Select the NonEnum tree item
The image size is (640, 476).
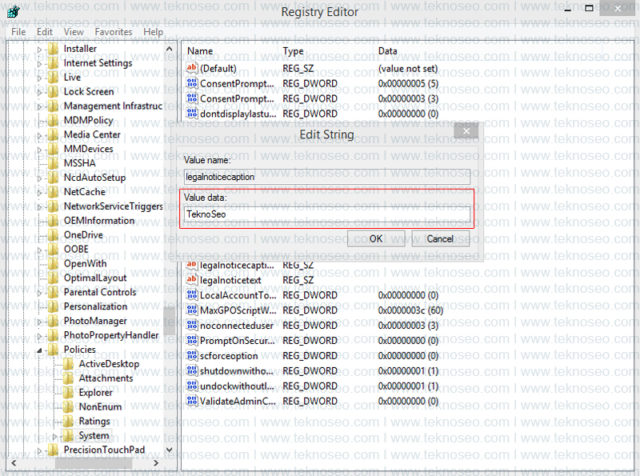click(100, 407)
